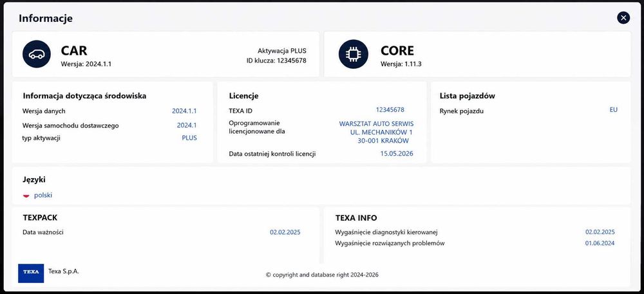
Task: Click 'Lista pojazdów' heading
Action: [467, 96]
